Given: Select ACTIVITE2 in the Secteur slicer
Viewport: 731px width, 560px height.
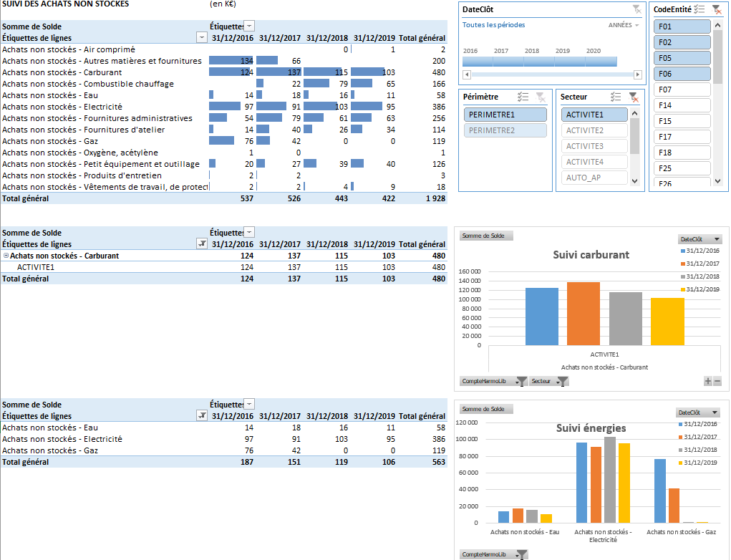Looking at the screenshot, I should point(594,130).
